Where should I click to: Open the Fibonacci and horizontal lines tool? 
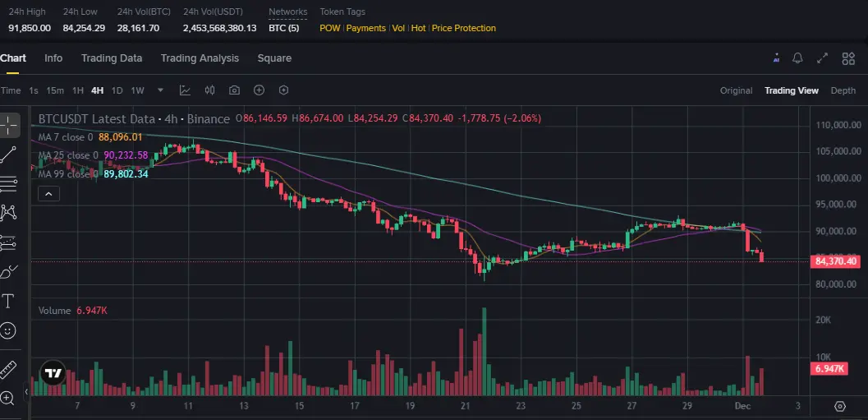coord(9,184)
